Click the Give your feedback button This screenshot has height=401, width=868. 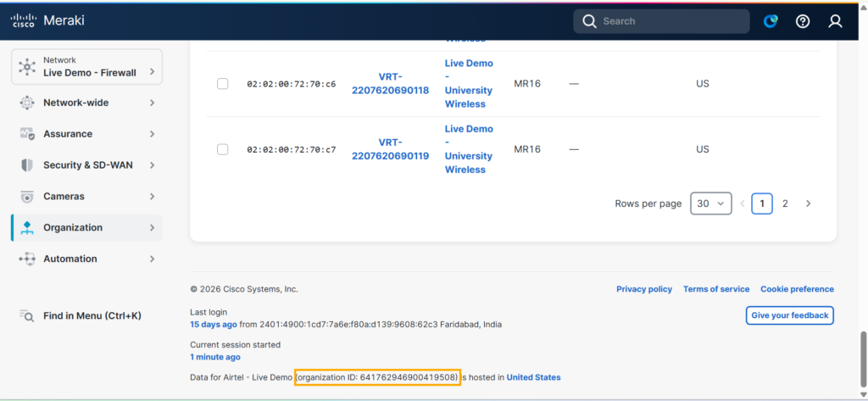point(790,315)
